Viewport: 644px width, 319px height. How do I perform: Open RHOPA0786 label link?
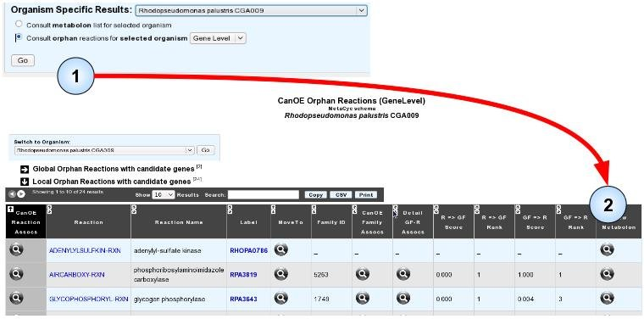tap(249, 250)
